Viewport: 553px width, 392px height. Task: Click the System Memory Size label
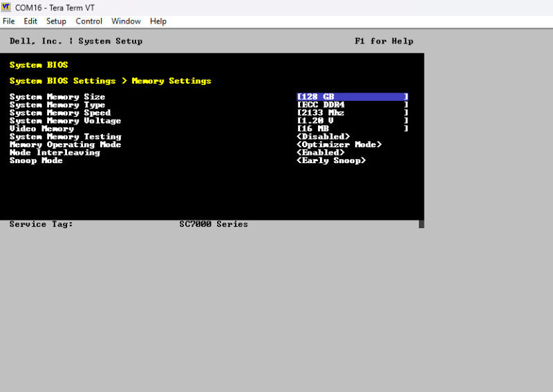(x=57, y=97)
